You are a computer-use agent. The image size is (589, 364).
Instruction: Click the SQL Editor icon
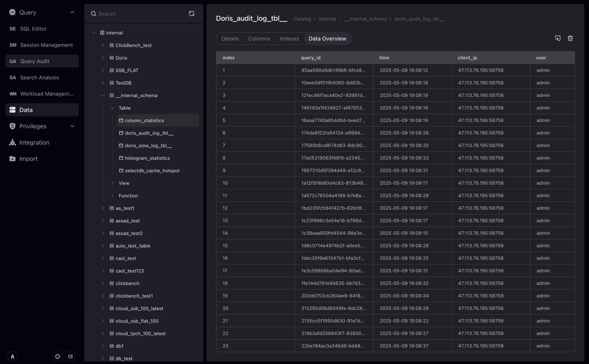tap(12, 29)
